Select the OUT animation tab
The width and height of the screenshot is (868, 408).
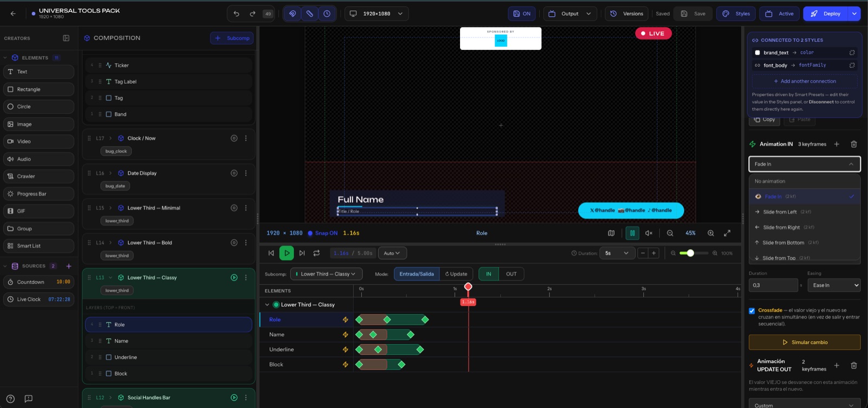click(x=512, y=274)
